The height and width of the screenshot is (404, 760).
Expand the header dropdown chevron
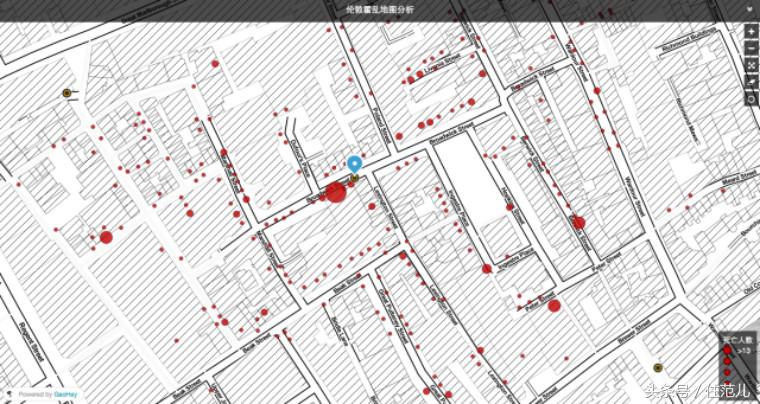(x=752, y=9)
